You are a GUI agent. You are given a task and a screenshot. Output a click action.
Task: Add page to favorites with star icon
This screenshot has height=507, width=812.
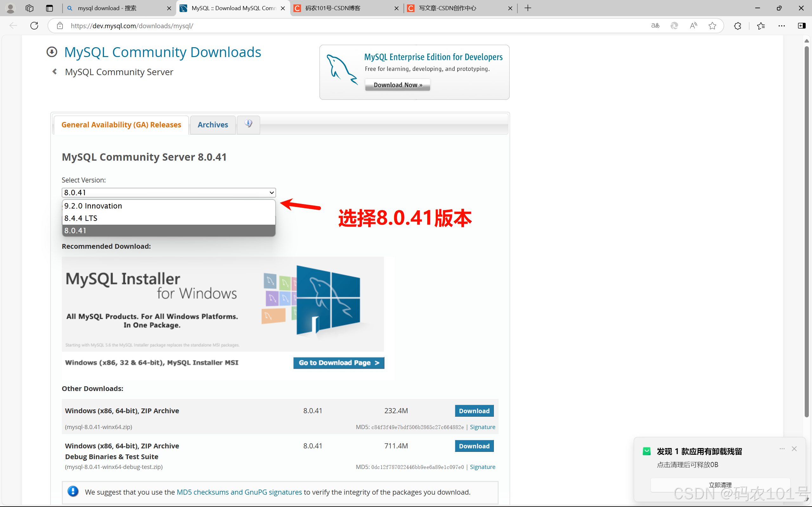712,26
